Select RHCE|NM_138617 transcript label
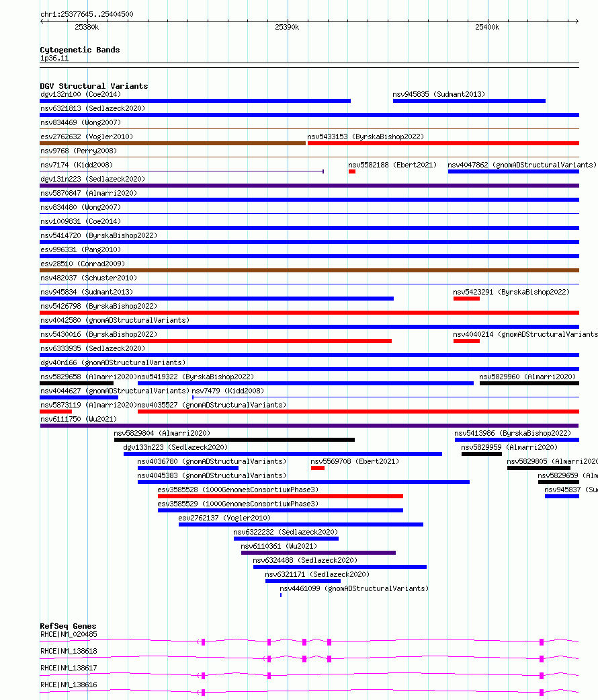This screenshot has width=598, height=700. point(69,668)
